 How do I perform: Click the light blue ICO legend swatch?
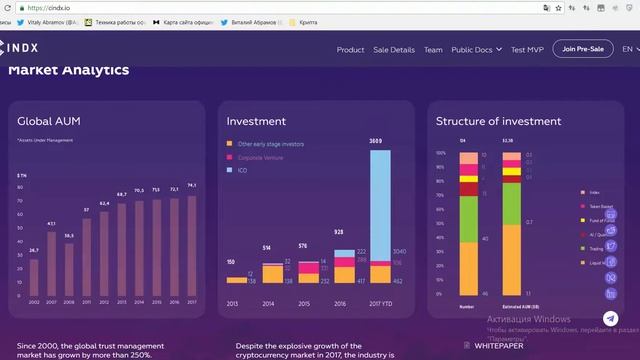[x=229, y=170]
